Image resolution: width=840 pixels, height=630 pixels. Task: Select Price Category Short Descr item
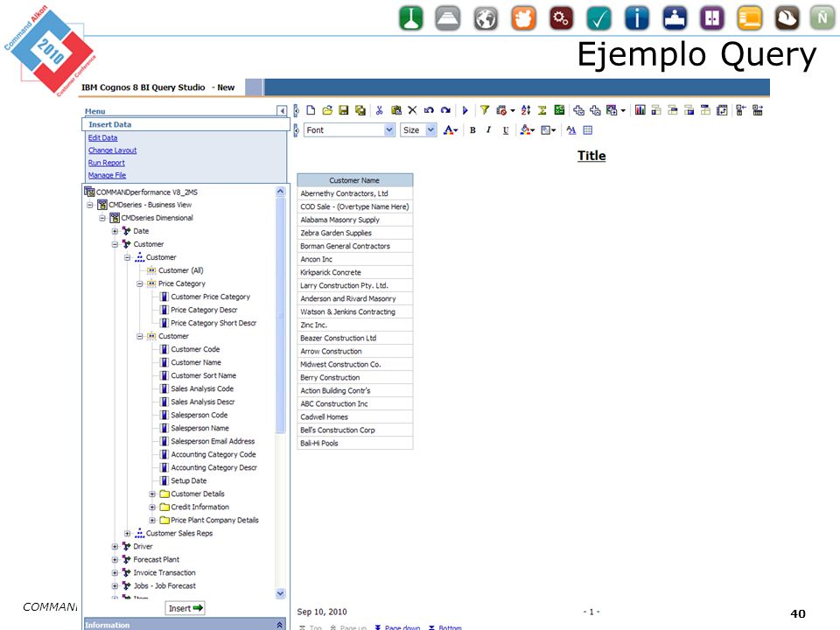coord(213,323)
